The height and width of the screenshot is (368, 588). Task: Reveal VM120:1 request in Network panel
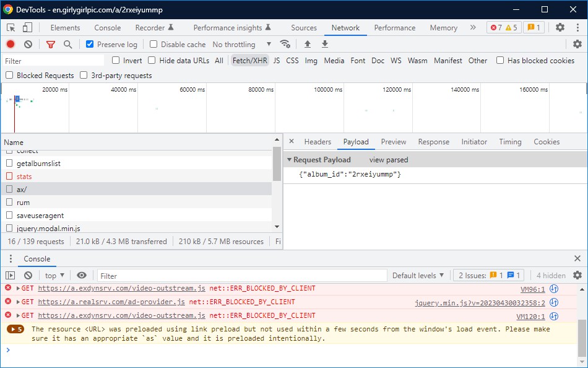tap(554, 316)
